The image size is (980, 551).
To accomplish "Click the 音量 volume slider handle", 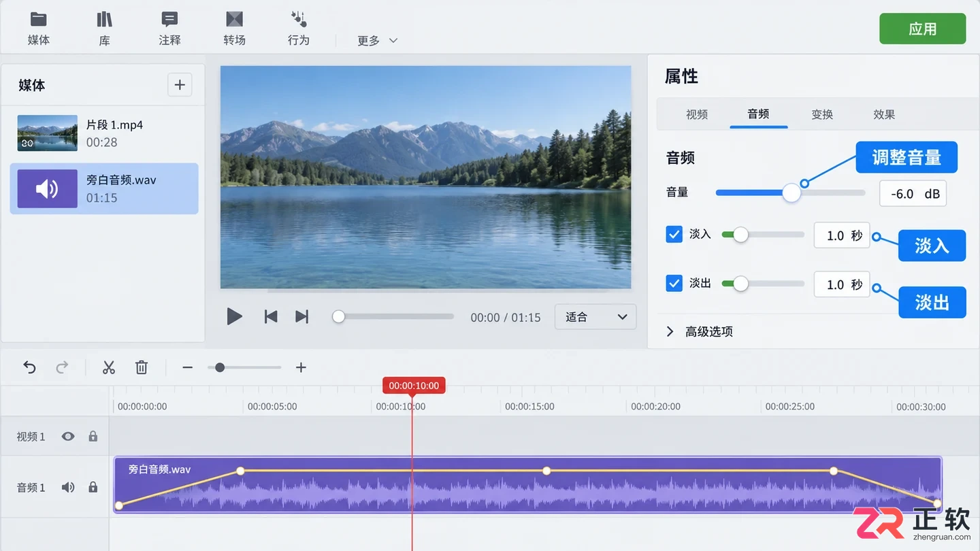I will point(791,193).
